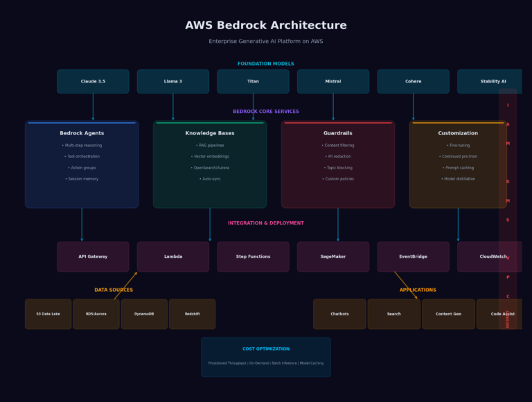532x402 pixels.
Task: Click the Cohere model box
Action: 413,81
